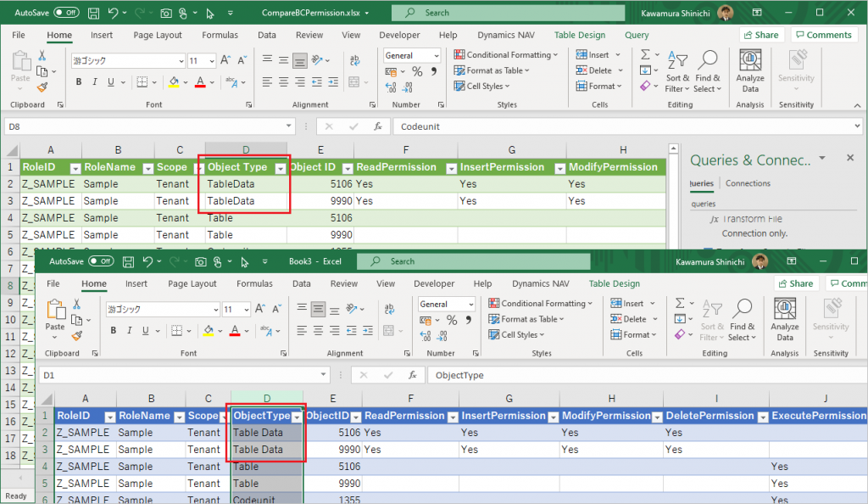The image size is (868, 504).
Task: Click Save icon in CompareBCPermission title bar
Action: click(x=94, y=13)
